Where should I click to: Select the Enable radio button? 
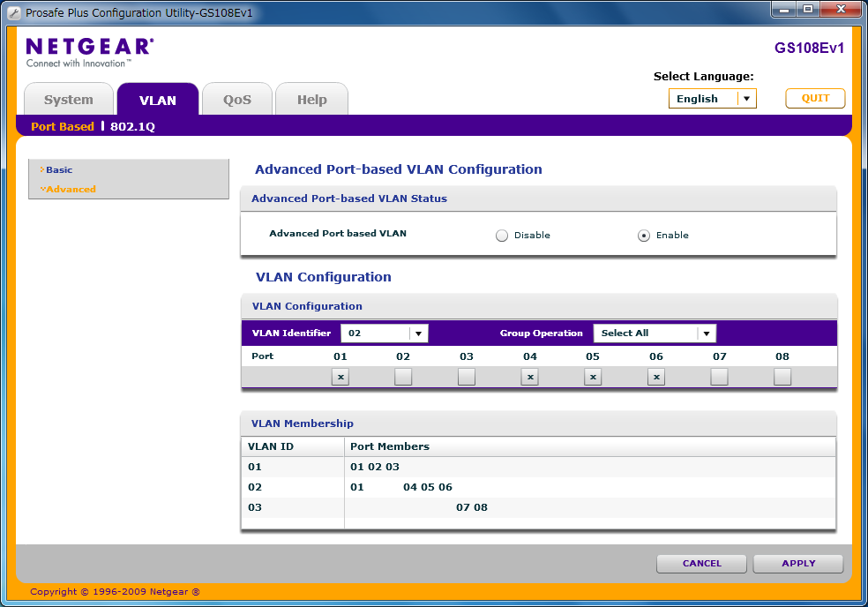pos(644,236)
